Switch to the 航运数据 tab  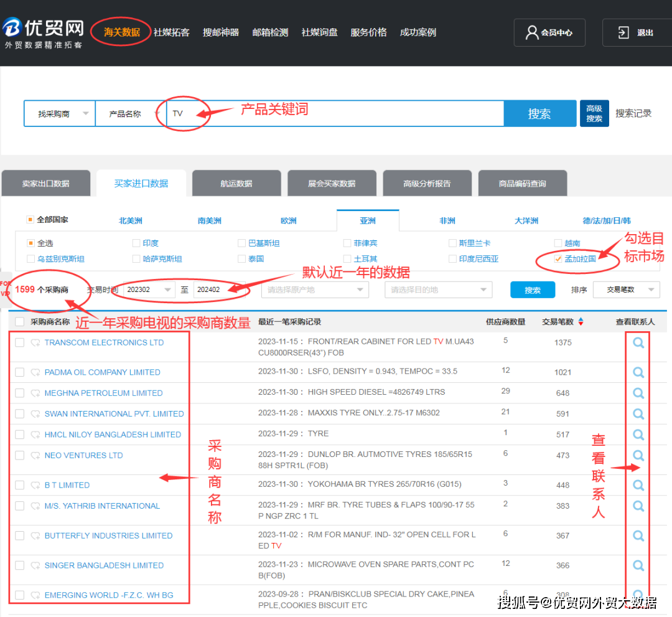click(x=236, y=182)
